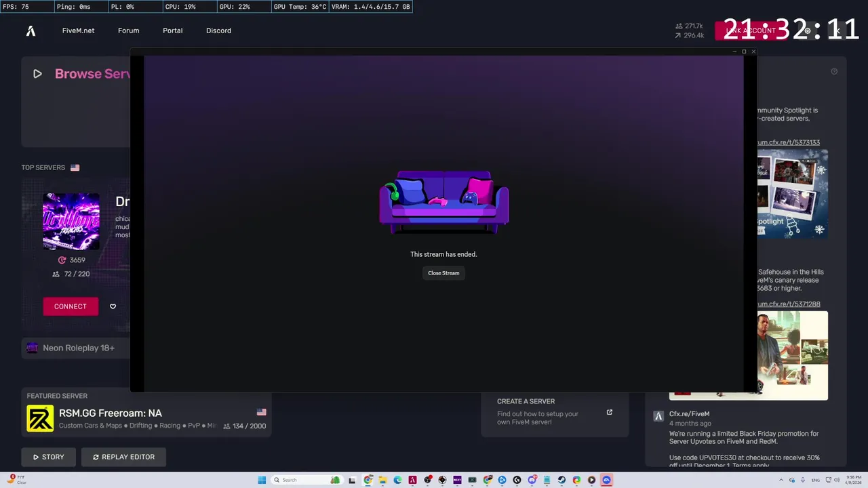
Task: Open the GTA safehouse artwork thumbnail
Action: pos(793,355)
